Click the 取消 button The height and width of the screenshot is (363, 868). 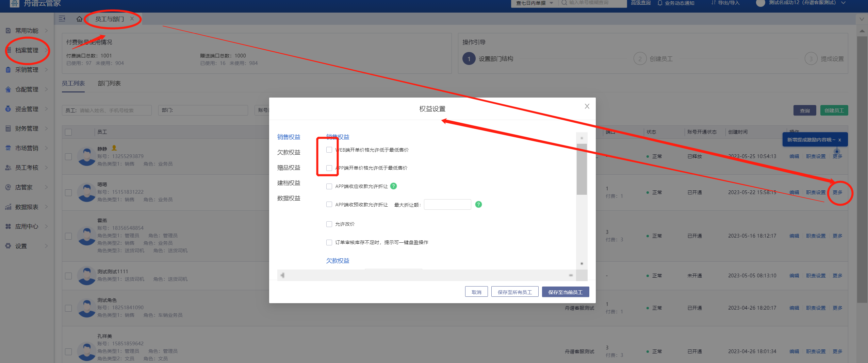[476, 292]
